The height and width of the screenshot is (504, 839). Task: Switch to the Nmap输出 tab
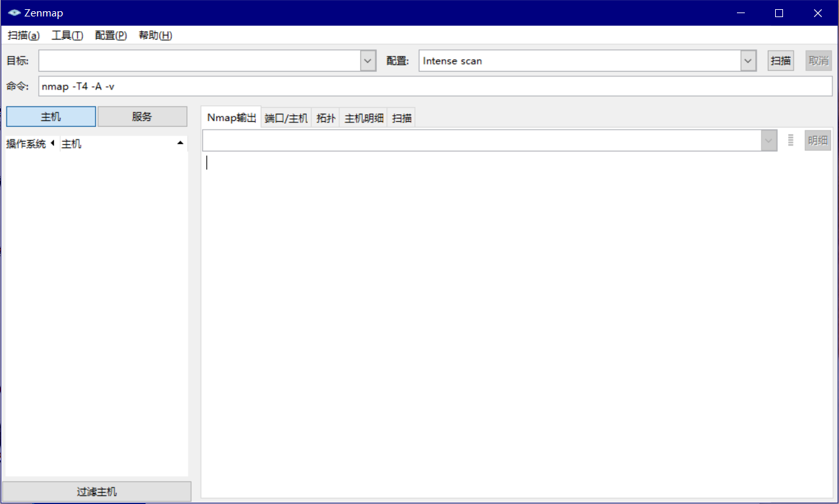[x=231, y=118]
